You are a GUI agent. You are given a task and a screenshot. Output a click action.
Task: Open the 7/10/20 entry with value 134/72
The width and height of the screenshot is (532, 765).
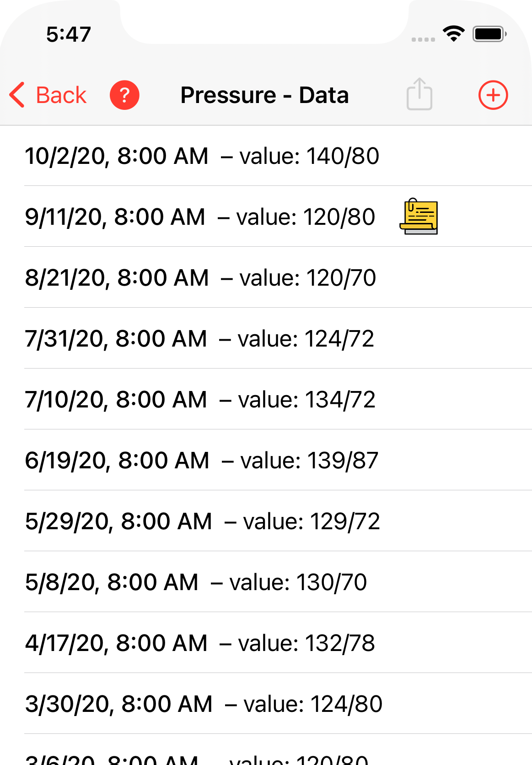click(200, 400)
